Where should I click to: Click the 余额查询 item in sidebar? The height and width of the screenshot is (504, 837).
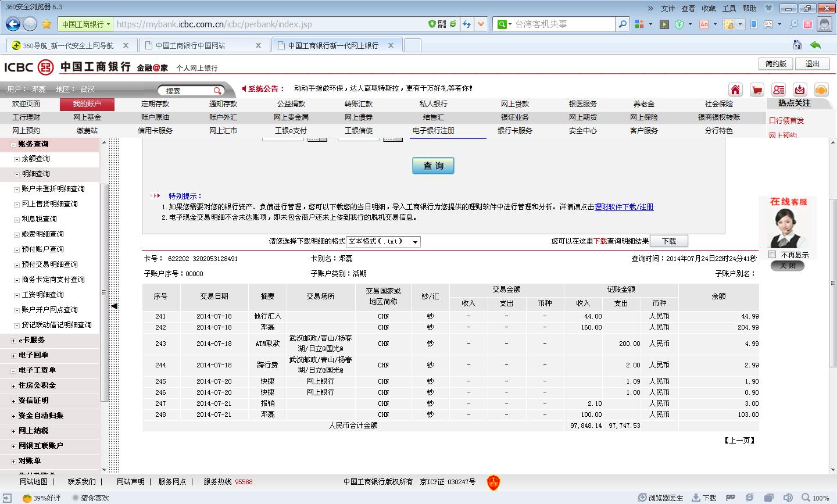[x=35, y=159]
